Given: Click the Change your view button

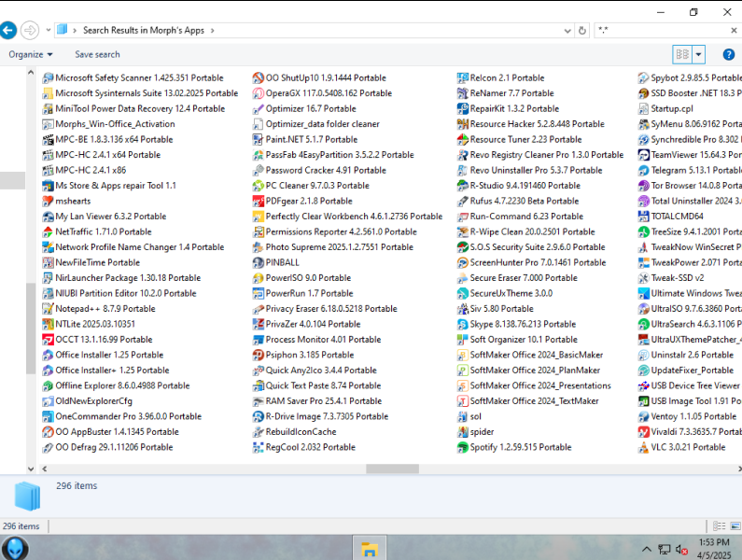Looking at the screenshot, I should [682, 54].
